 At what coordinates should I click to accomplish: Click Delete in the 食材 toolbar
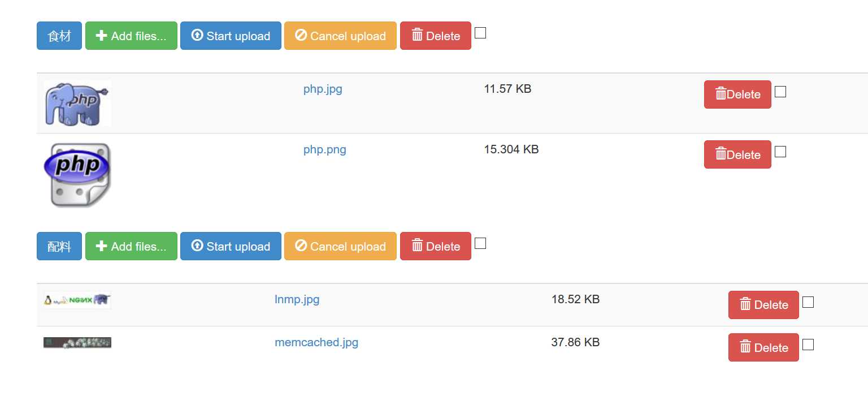(x=436, y=36)
